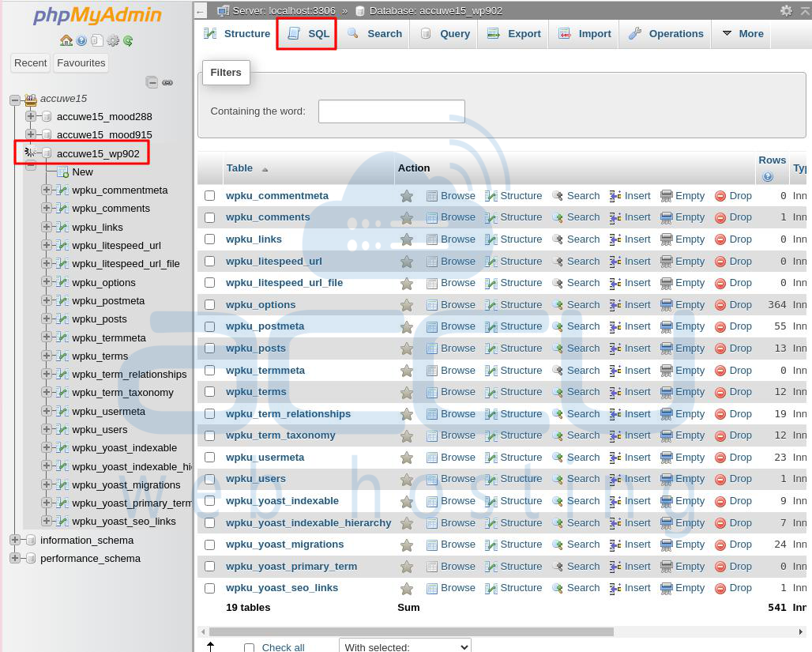This screenshot has width=812, height=652.
Task: Collapse the accuwe15 server group
Action: pyautogui.click(x=15, y=99)
